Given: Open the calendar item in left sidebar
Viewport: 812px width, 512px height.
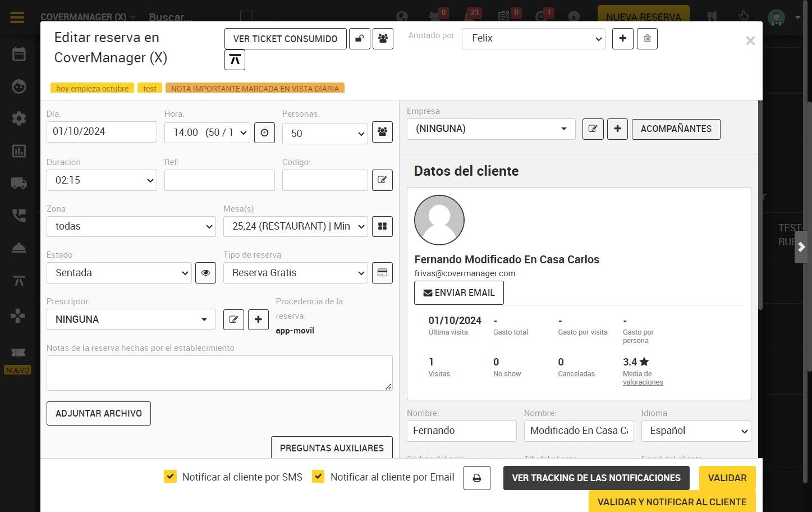Looking at the screenshot, I should (19, 54).
